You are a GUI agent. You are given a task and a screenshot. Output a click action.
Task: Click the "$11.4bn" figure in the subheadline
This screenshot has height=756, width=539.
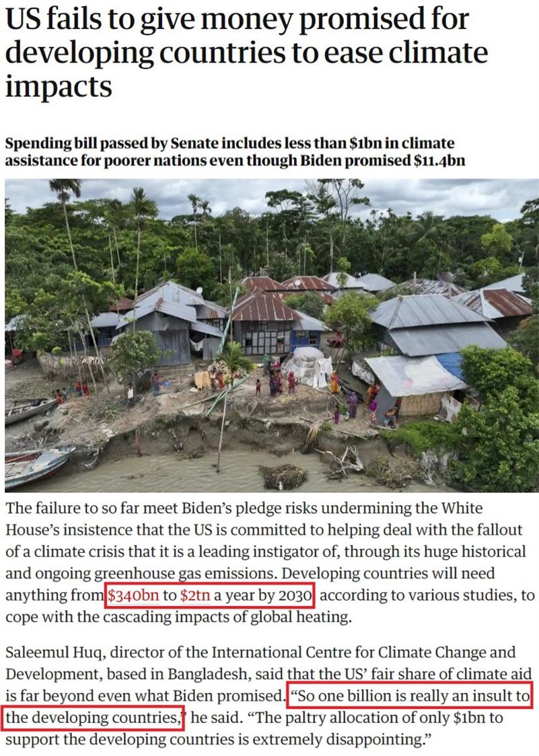coord(439,160)
